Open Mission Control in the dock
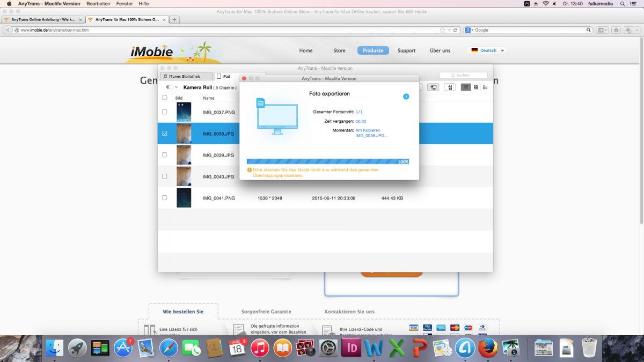644x362 pixels. click(100, 349)
